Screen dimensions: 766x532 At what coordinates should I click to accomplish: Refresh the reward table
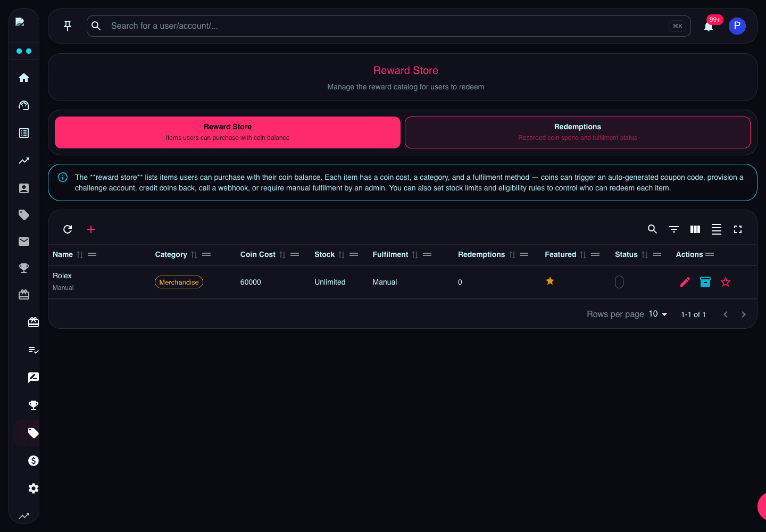pyautogui.click(x=68, y=229)
